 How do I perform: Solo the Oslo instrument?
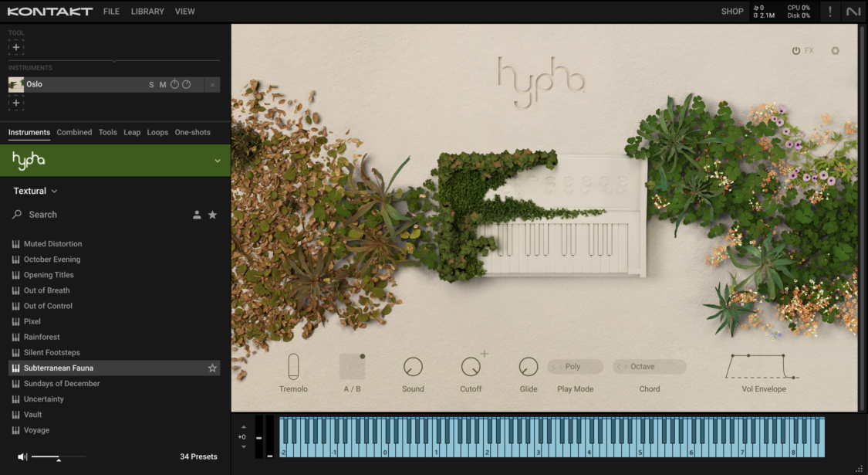(x=151, y=84)
